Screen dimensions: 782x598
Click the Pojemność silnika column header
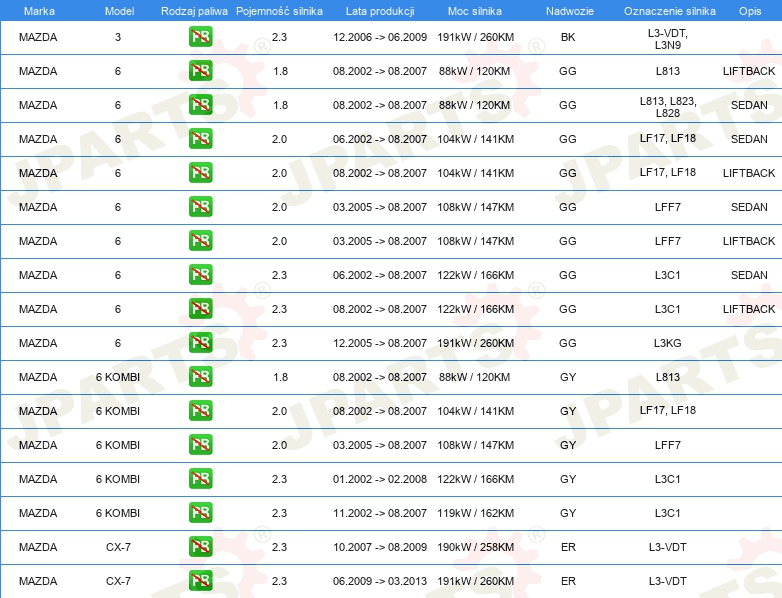coord(279,11)
